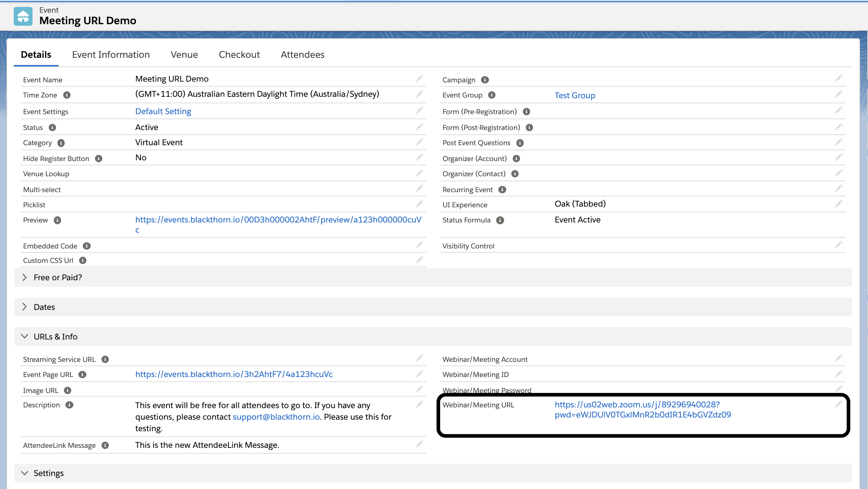The height and width of the screenshot is (489, 868).
Task: Click the Event object icon in header
Action: click(23, 16)
